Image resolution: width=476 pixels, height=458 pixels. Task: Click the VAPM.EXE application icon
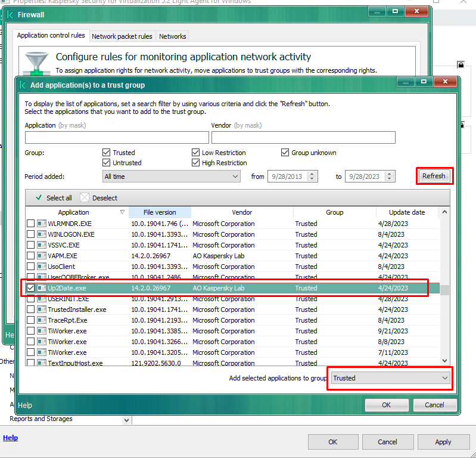(x=41, y=256)
